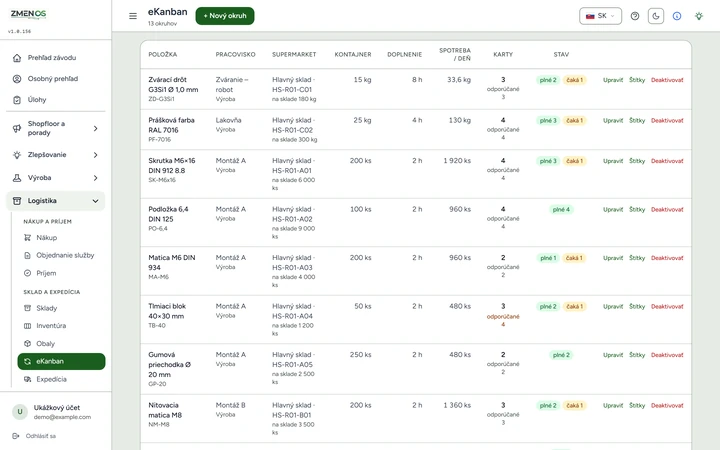720x450 pixels.
Task: Click Upraviť for Prášková farba row
Action: [x=613, y=120]
